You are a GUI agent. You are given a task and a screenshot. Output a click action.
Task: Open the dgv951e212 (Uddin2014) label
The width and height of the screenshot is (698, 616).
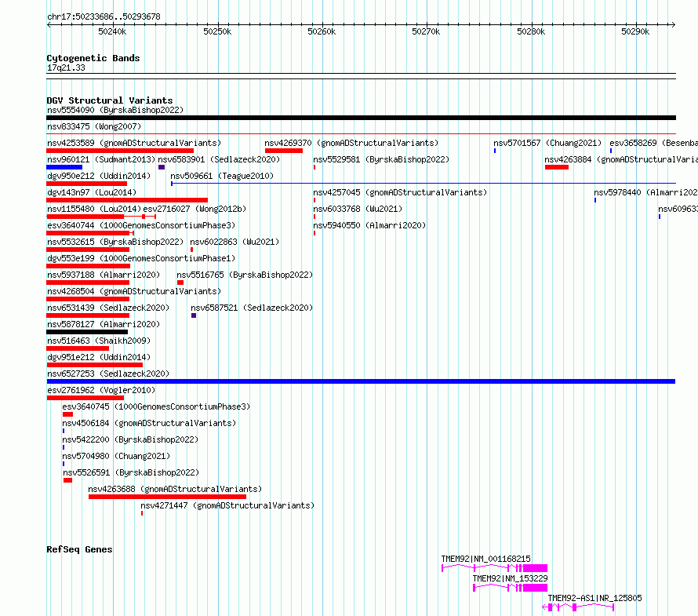99,357
